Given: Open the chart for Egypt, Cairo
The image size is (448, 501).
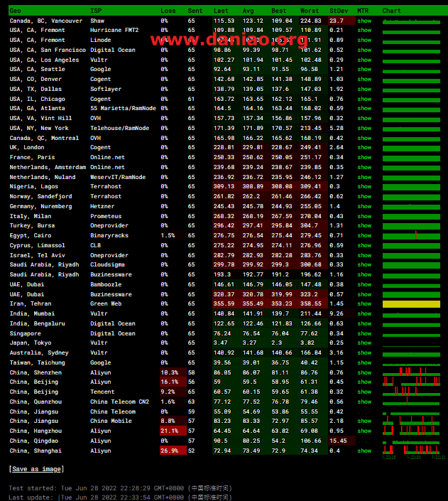Looking at the screenshot, I should pyautogui.click(x=411, y=235).
